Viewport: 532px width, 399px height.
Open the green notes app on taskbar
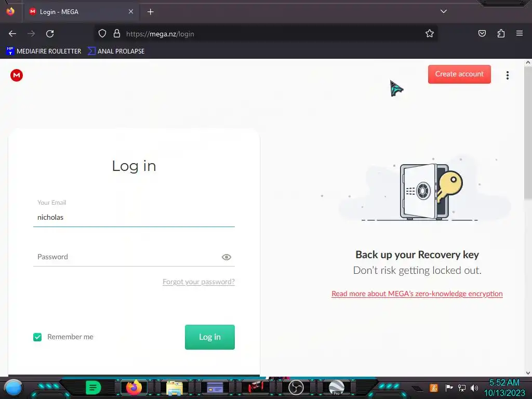click(94, 388)
